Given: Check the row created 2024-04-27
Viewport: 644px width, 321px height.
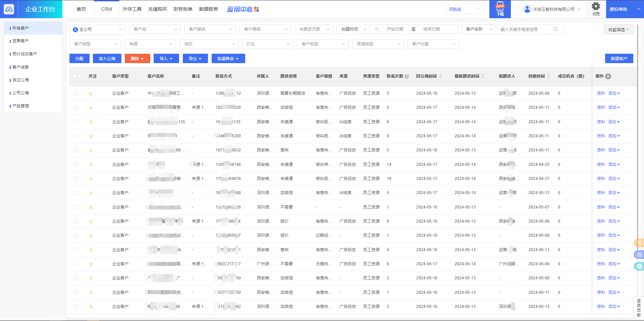Looking at the screenshot, I should pos(75,179).
